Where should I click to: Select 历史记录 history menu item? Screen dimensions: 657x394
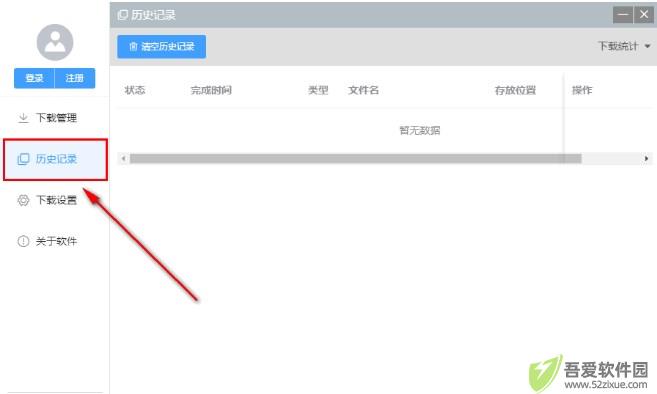point(55,159)
